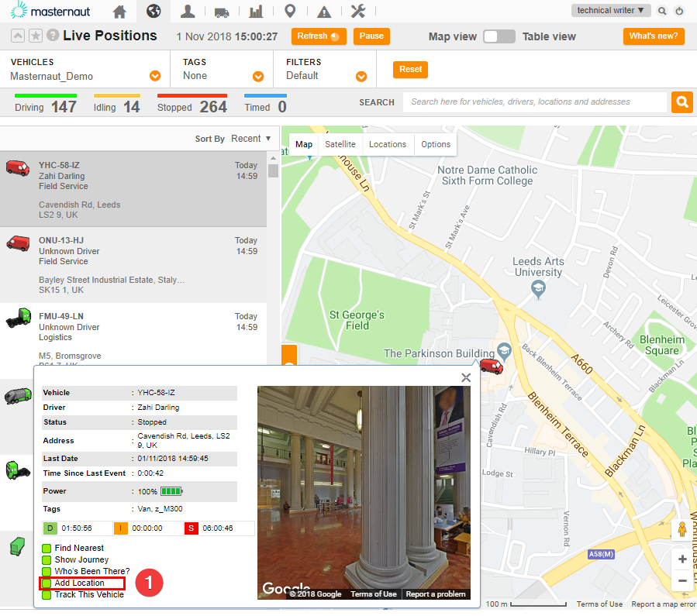Toggle between Map view and Table view

click(x=499, y=36)
